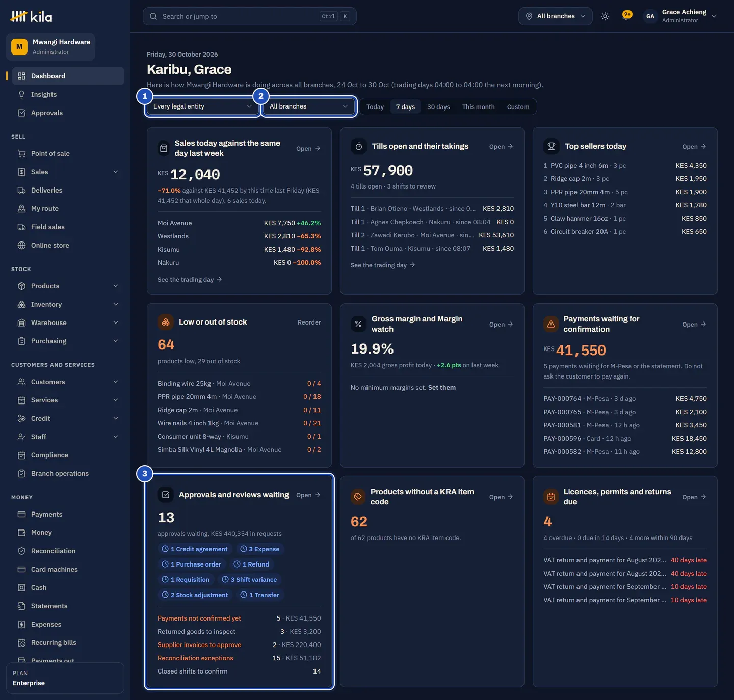Expand the Sales submenu chevron
This screenshot has width=734, height=700.
point(116,172)
